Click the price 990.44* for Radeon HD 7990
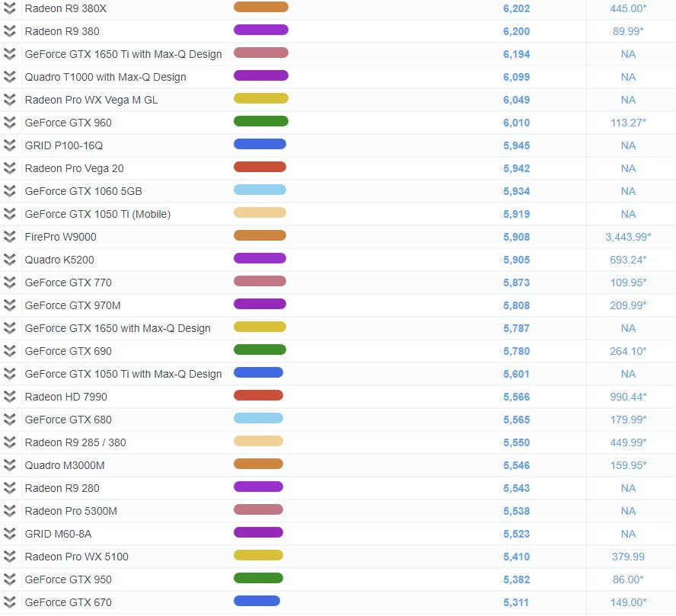This screenshot has height=616, width=676. click(628, 397)
